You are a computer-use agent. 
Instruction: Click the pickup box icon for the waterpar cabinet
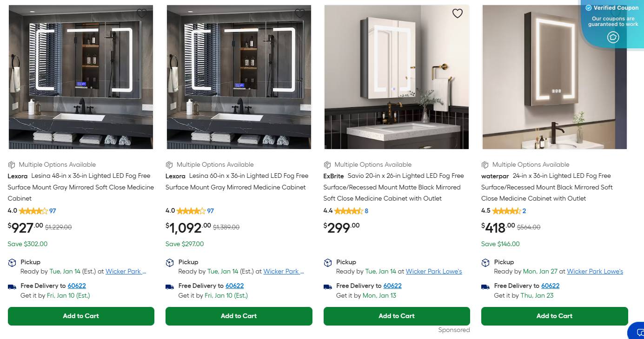[485, 262]
